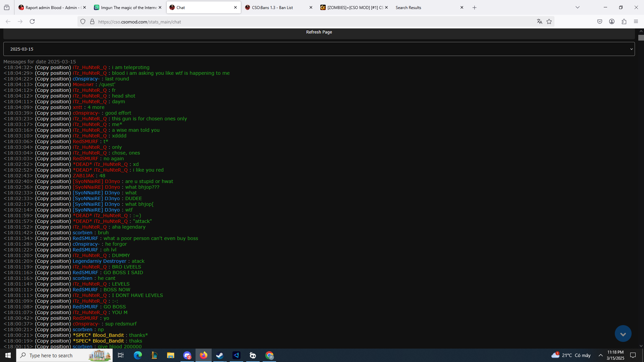Click the Save to Pocket icon
Screen dimensions: 644x362
[x=600, y=21]
